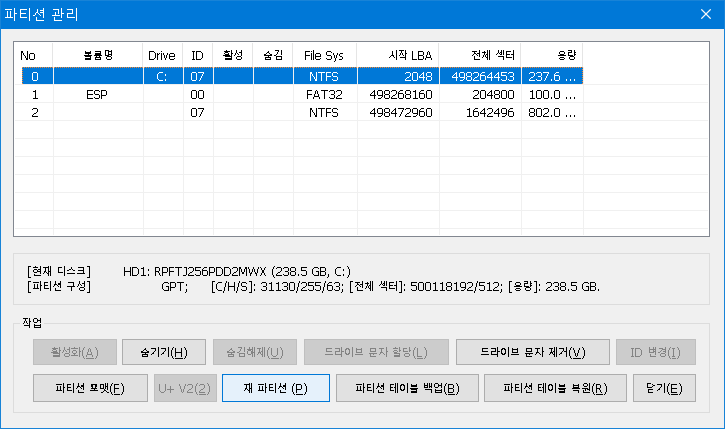Image resolution: width=725 pixels, height=429 pixels.
Task: Sort by the 활성 column header
Action: (x=233, y=55)
